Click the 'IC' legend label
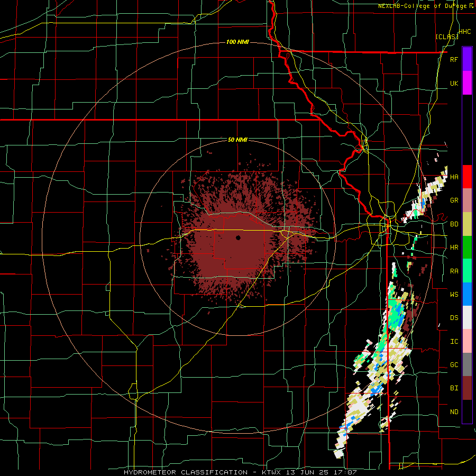Image resolution: width=476 pixels, height=476 pixels. coord(454,342)
